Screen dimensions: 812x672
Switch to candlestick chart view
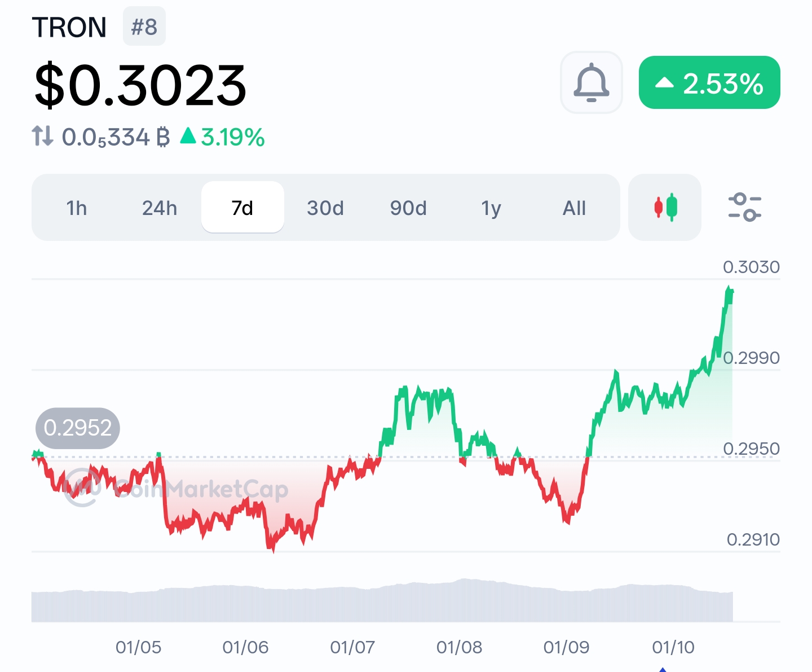coord(665,208)
